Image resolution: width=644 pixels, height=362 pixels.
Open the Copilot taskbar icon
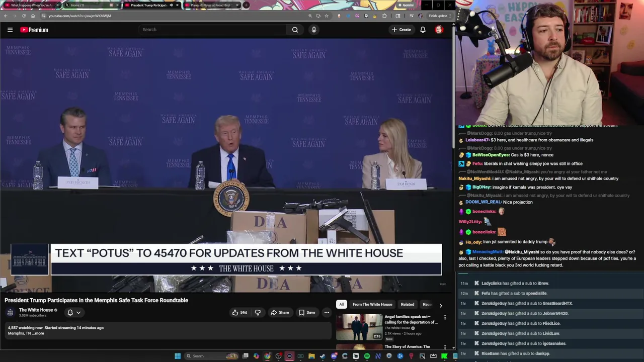[x=256, y=356]
